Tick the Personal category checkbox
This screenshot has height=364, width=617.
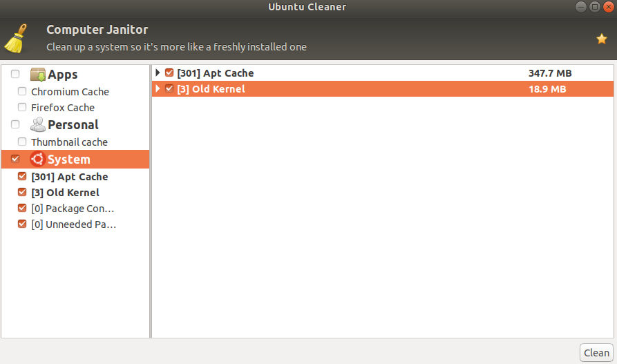pyautogui.click(x=15, y=124)
